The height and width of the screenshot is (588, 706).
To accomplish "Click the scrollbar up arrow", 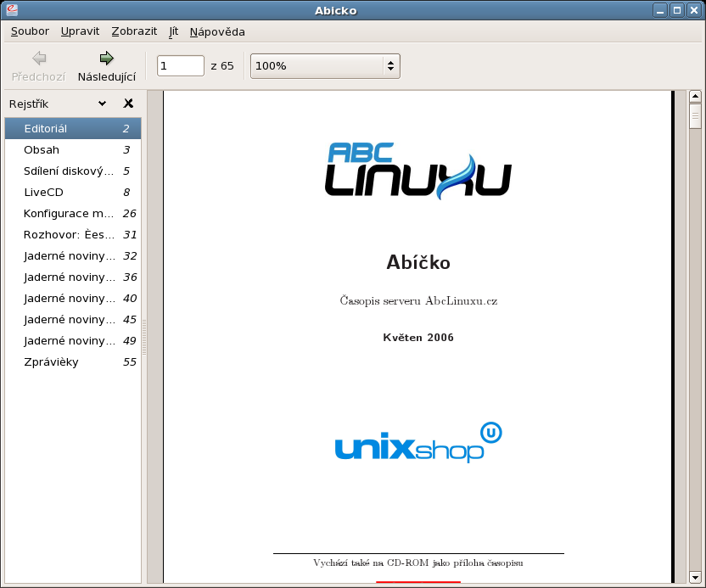I will coord(695,97).
